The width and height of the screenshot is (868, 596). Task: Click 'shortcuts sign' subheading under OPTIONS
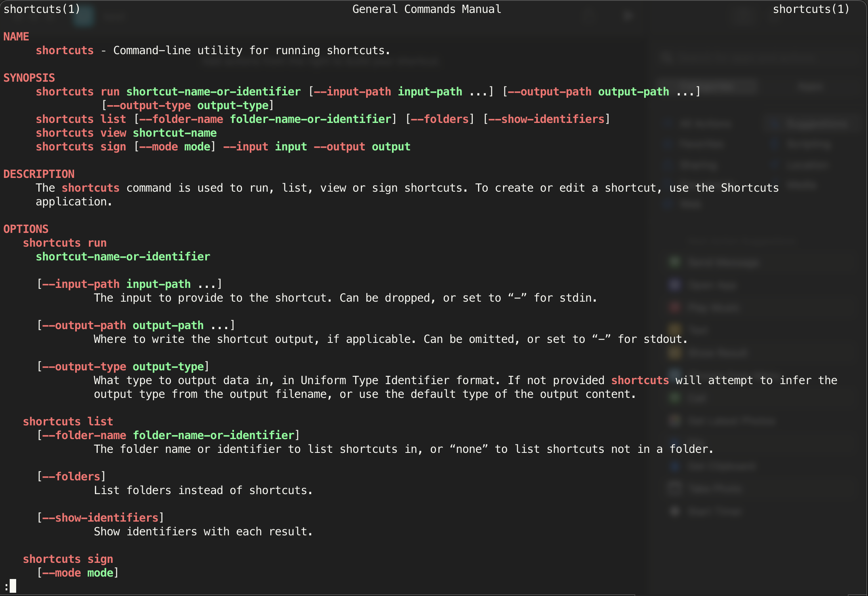coord(68,559)
